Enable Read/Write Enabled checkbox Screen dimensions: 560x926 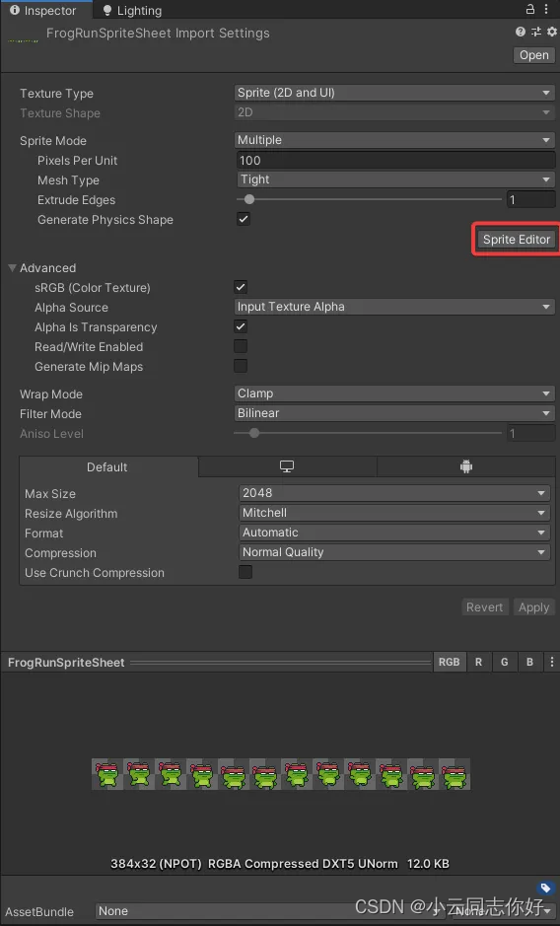(x=241, y=346)
